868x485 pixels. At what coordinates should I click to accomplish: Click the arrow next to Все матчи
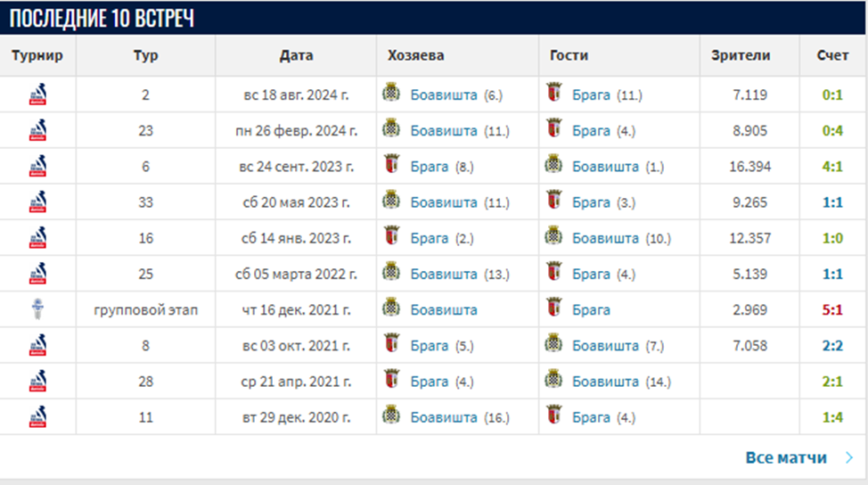pos(848,458)
